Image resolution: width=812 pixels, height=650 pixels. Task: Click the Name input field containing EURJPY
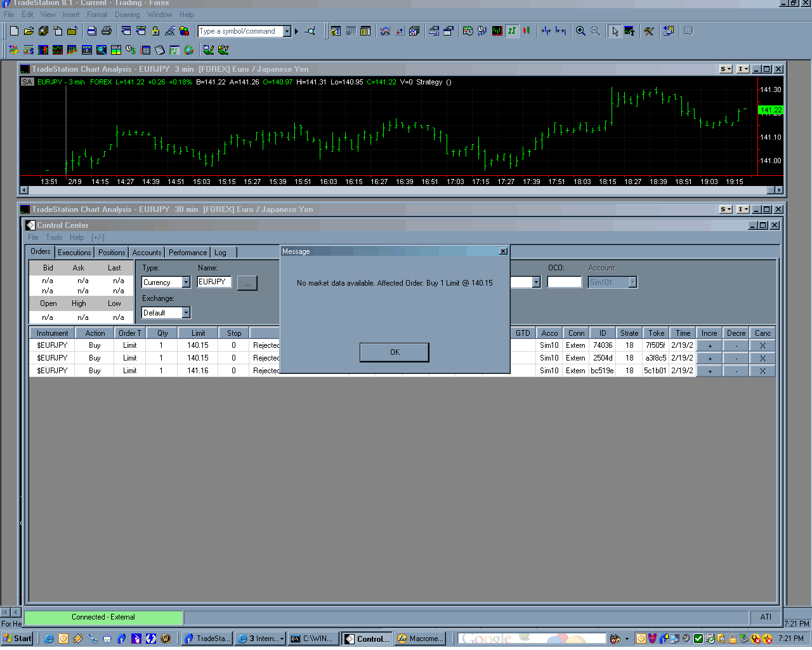(214, 282)
